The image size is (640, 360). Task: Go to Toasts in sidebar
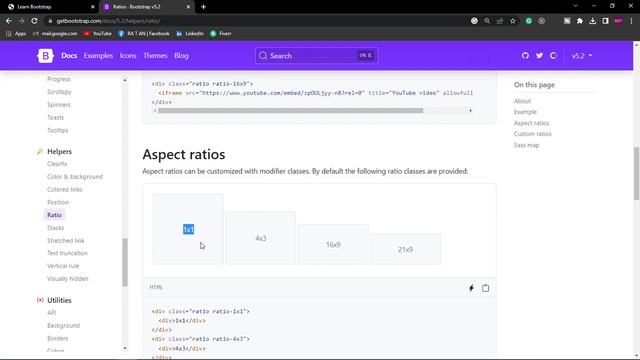coord(56,118)
